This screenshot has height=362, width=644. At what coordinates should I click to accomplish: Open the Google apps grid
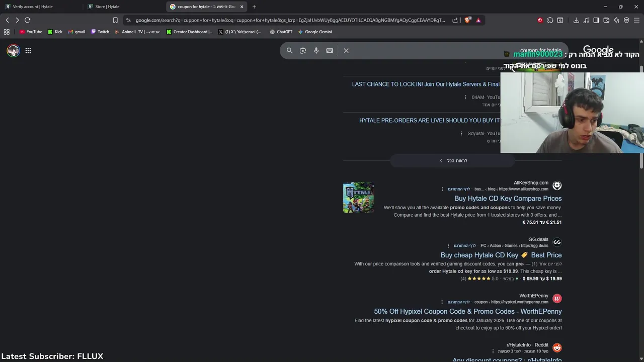click(28, 50)
